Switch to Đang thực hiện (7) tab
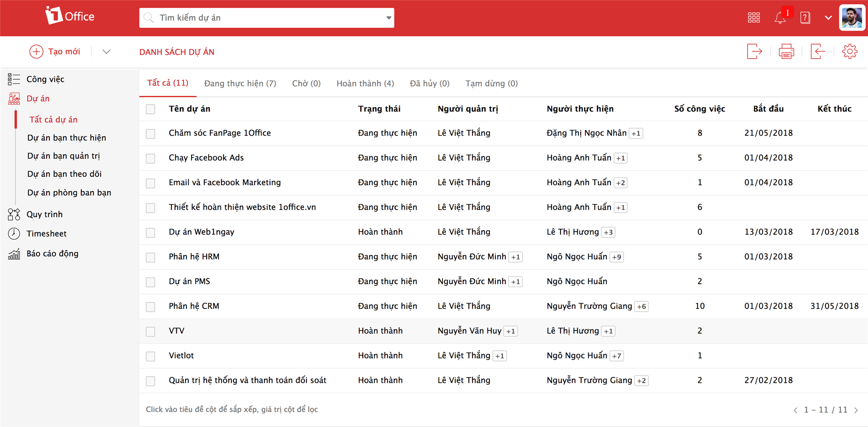The image size is (868, 427). click(240, 84)
